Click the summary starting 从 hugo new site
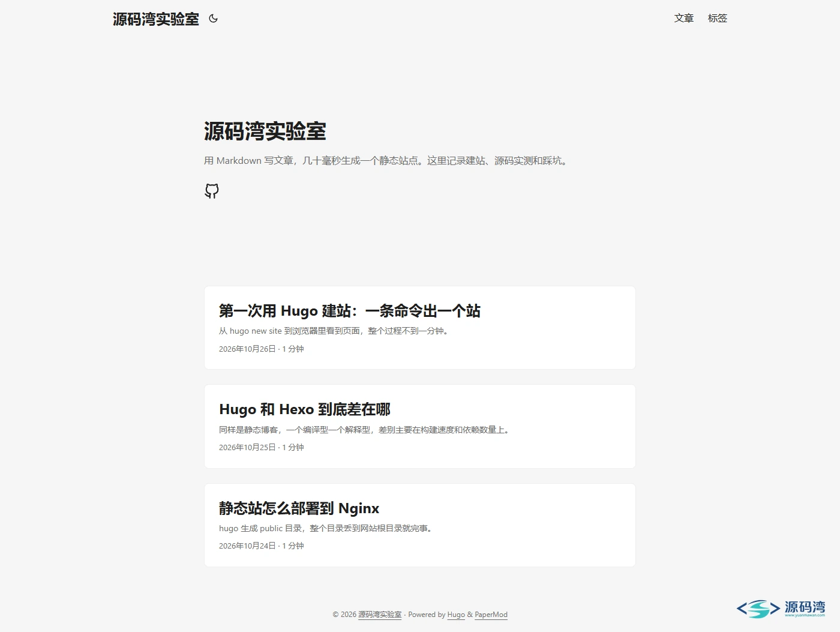The image size is (840, 632). pos(335,331)
